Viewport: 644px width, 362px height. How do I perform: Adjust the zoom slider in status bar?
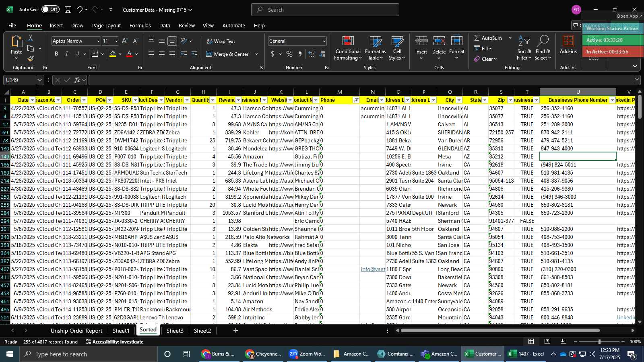[x=599, y=341]
